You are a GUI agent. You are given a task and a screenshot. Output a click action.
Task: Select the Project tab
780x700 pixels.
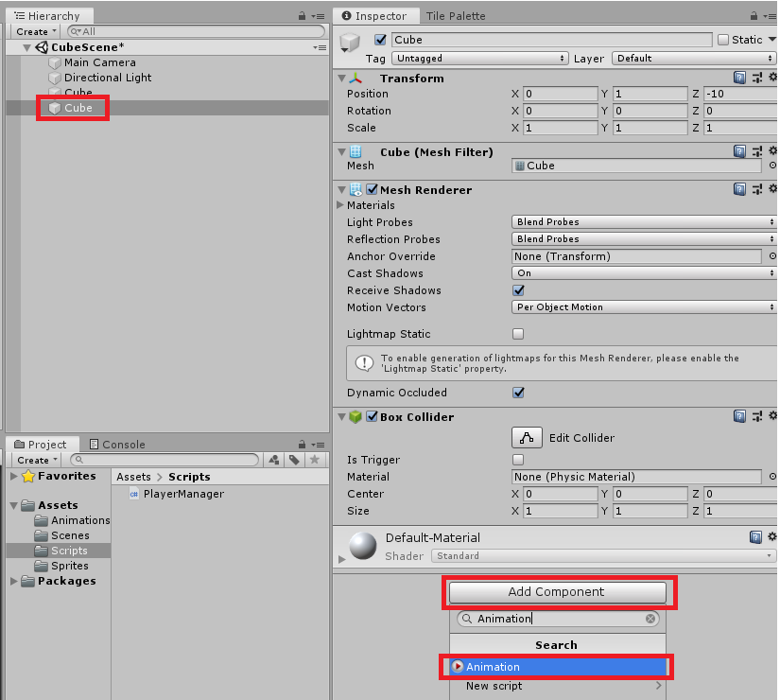coord(41,444)
